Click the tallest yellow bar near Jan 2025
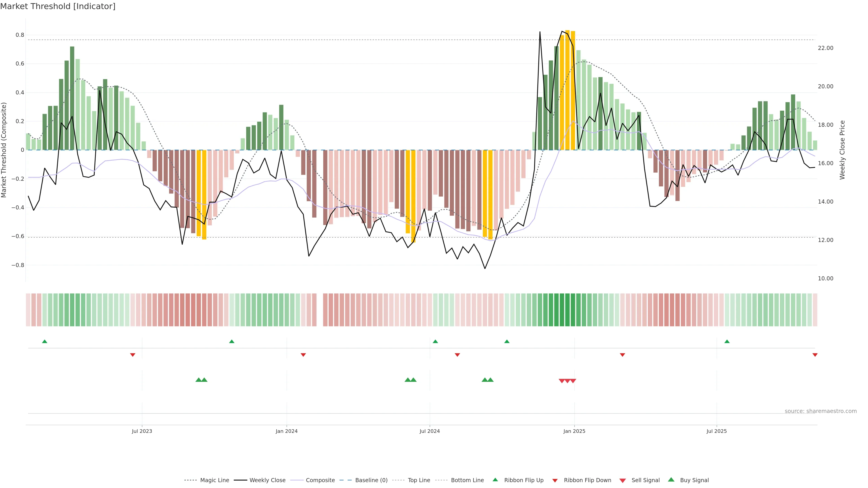 567,90
